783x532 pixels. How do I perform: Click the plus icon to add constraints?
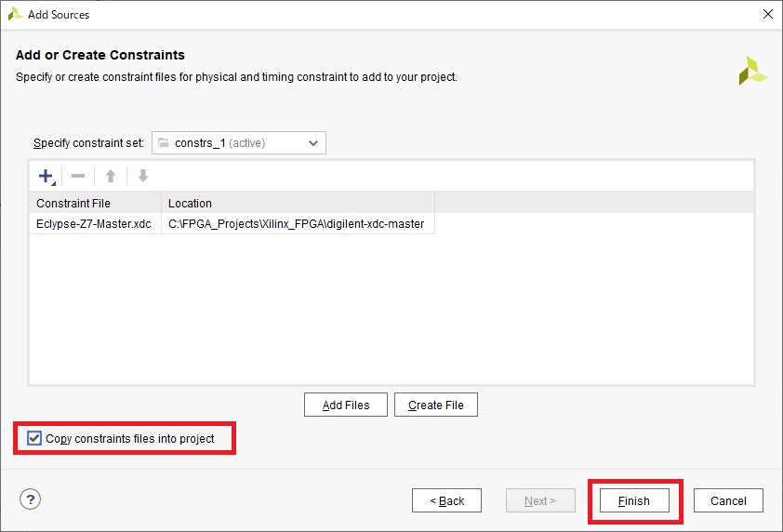pos(46,176)
